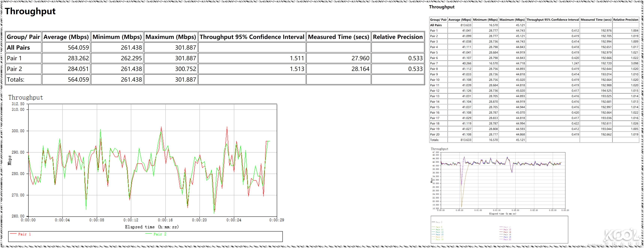Click the Pair 12 legend entry
The width and height of the screenshot is (644, 248).
click(507, 229)
